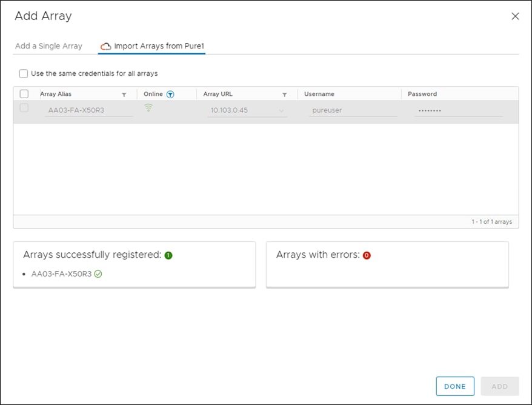Image resolution: width=532 pixels, height=405 pixels.
Task: Click the green checkmark beside AA03-FA-X50R3
Action: pyautogui.click(x=98, y=274)
